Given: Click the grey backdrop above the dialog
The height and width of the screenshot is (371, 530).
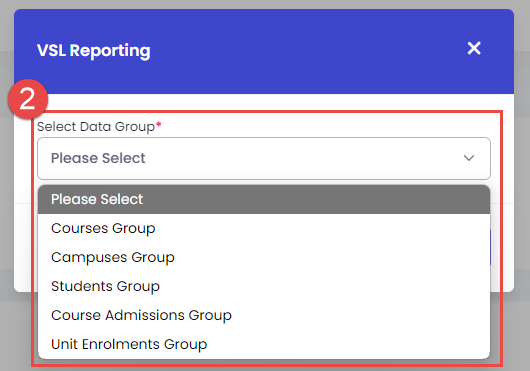Looking at the screenshot, I should (x=264, y=4).
